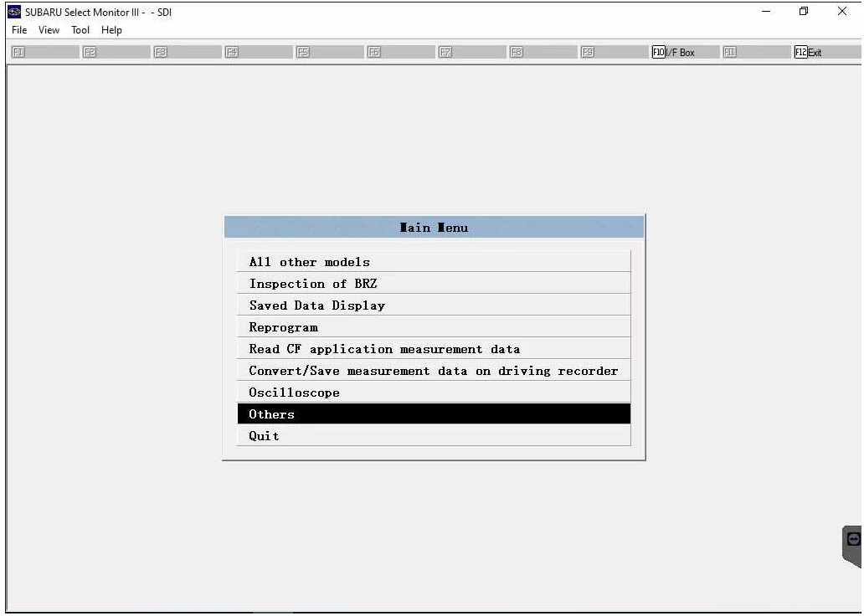Click the disabled F2 function key
The image size is (864, 616).
116,53
